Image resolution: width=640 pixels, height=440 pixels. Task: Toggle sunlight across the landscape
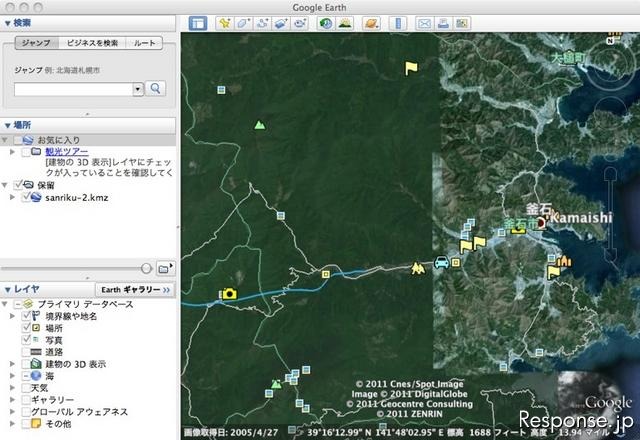pos(345,23)
